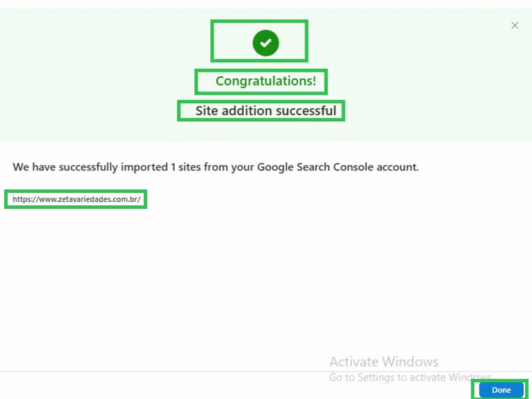The width and height of the screenshot is (532, 399).
Task: Click the Activate Windows watermark title
Action: [384, 362]
